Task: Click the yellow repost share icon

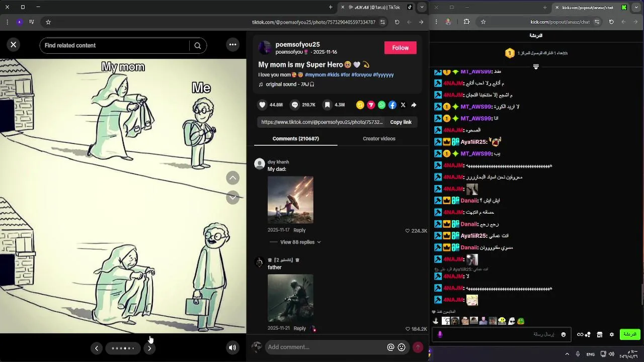Action: click(x=360, y=105)
